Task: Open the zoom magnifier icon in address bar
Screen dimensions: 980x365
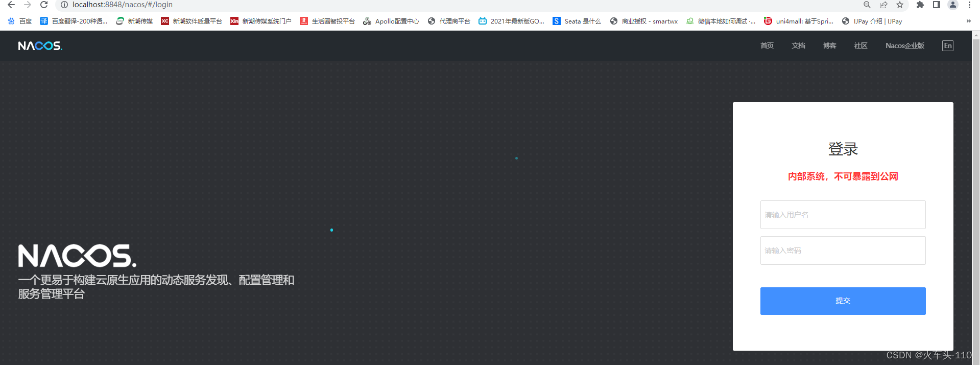Action: (867, 5)
